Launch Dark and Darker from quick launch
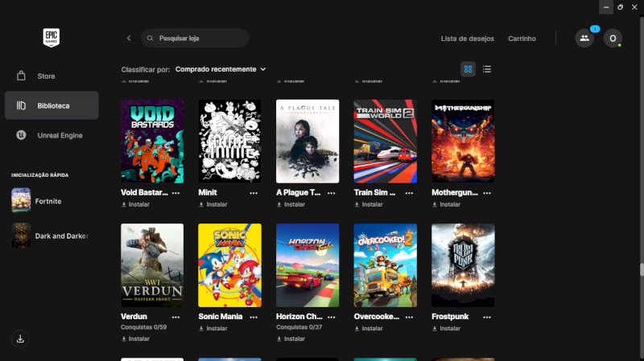 [50, 236]
